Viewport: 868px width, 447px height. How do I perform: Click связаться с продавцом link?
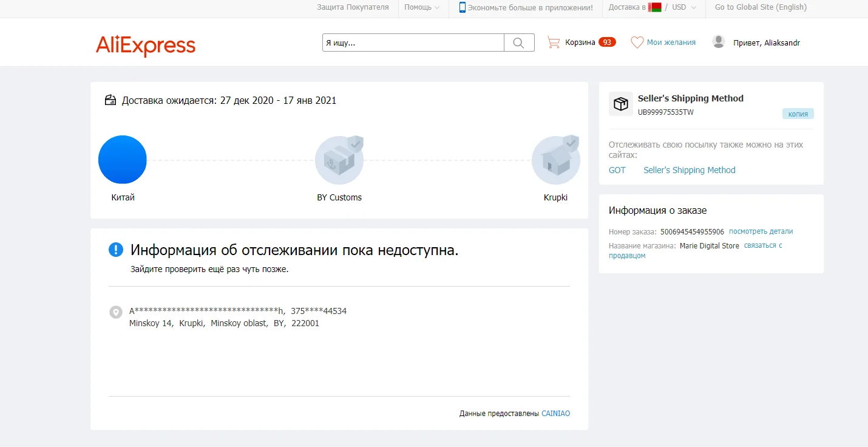click(696, 251)
